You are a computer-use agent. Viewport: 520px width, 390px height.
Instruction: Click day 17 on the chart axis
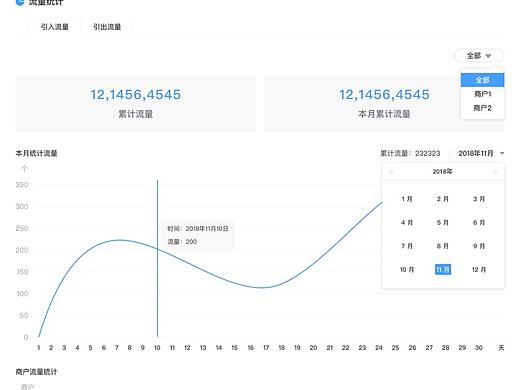click(x=266, y=348)
